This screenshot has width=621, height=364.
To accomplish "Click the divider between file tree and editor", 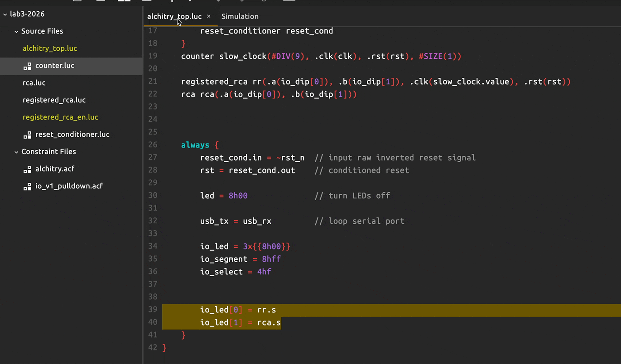I will (143, 181).
